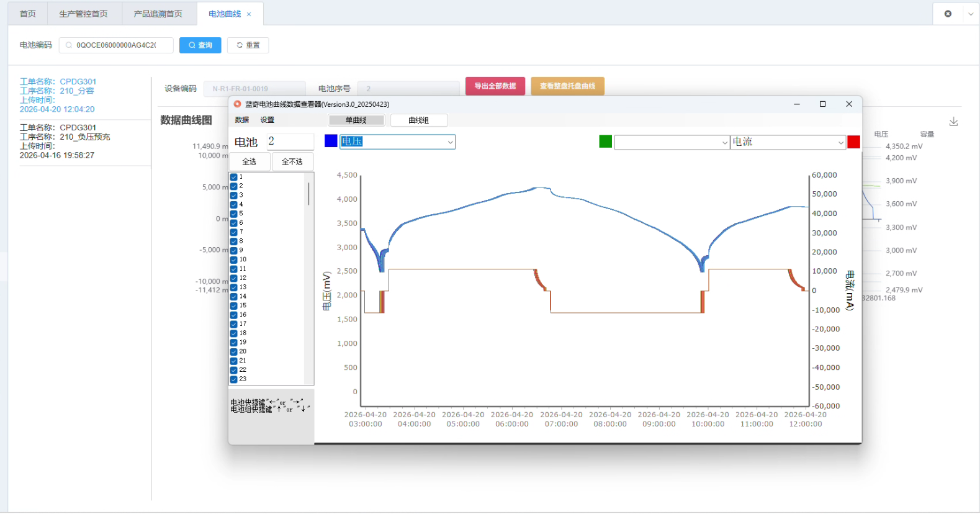Maximize the curve viewer window
980x514 pixels.
click(823, 104)
